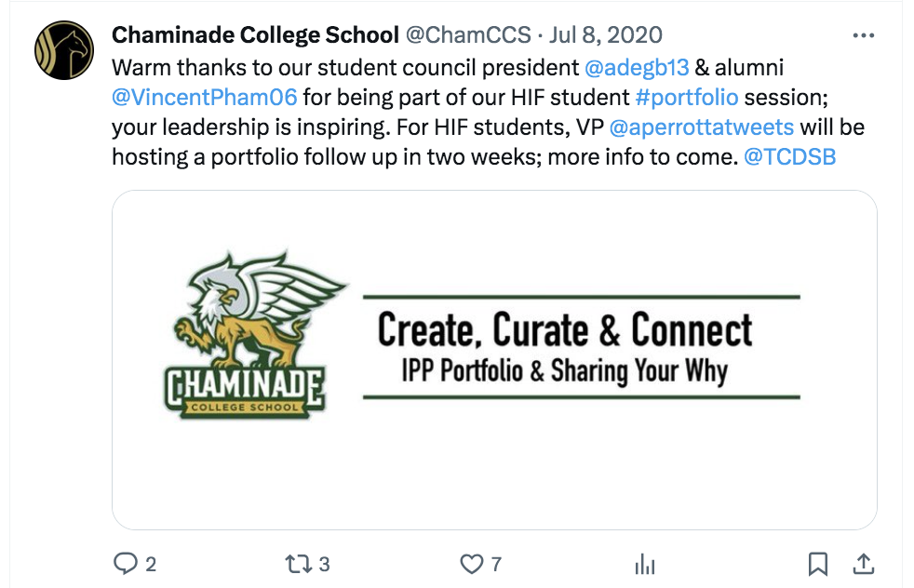Open the share tweet icon
Viewport: 914px width, 588px height.
[863, 564]
